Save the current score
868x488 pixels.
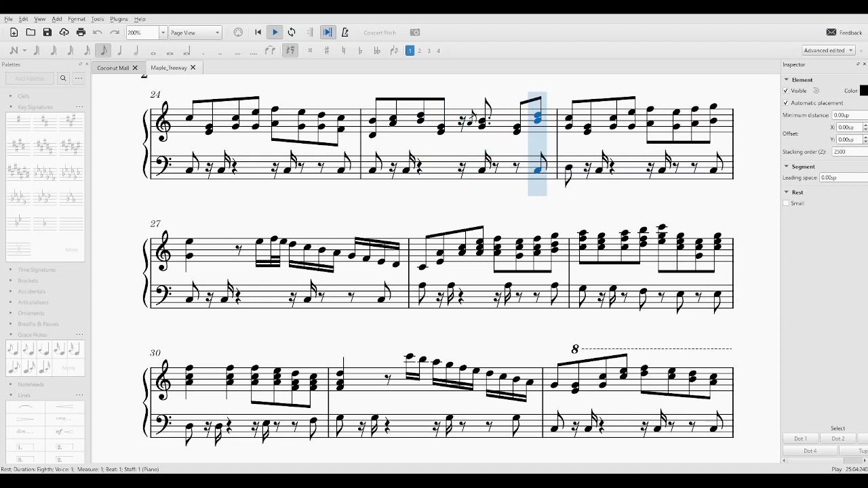[47, 33]
